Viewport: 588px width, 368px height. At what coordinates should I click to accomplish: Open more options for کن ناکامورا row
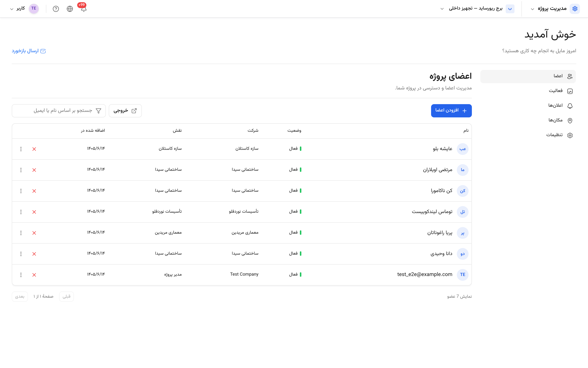[x=21, y=191]
